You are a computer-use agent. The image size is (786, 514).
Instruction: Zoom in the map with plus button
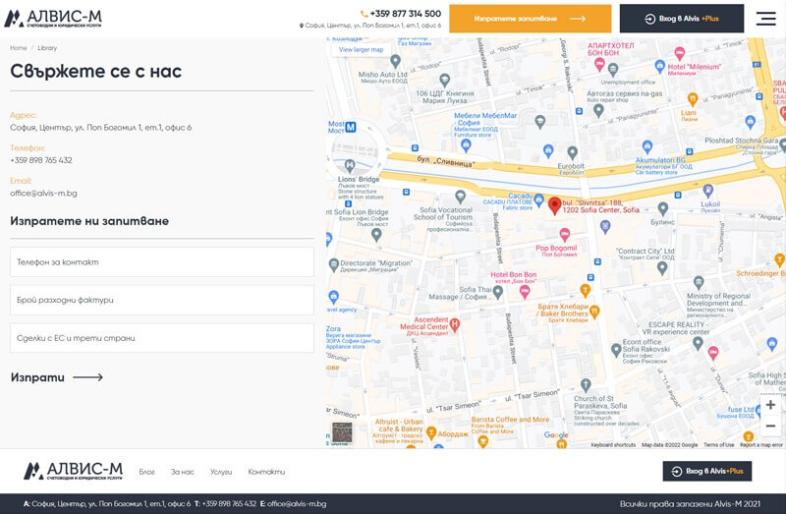770,405
